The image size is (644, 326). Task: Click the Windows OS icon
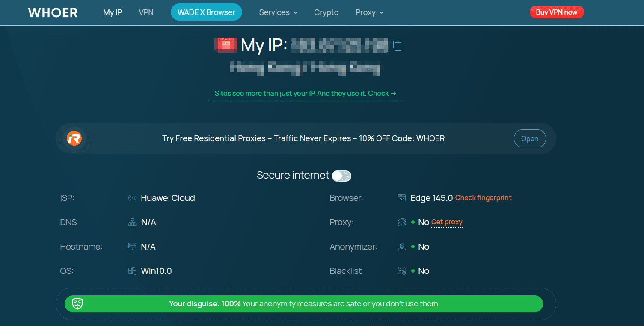[x=132, y=271]
